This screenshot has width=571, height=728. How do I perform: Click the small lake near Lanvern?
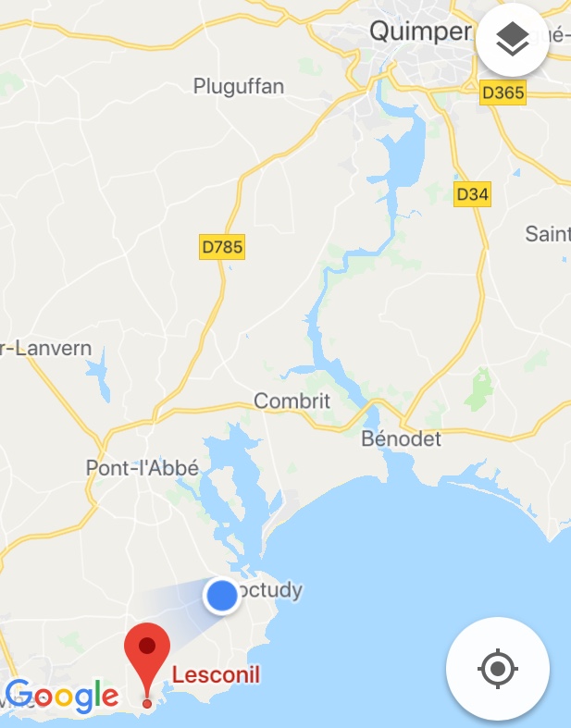[x=101, y=376]
